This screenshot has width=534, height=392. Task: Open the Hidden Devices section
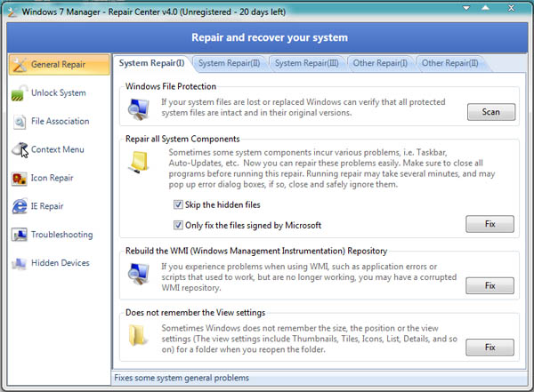click(x=60, y=263)
